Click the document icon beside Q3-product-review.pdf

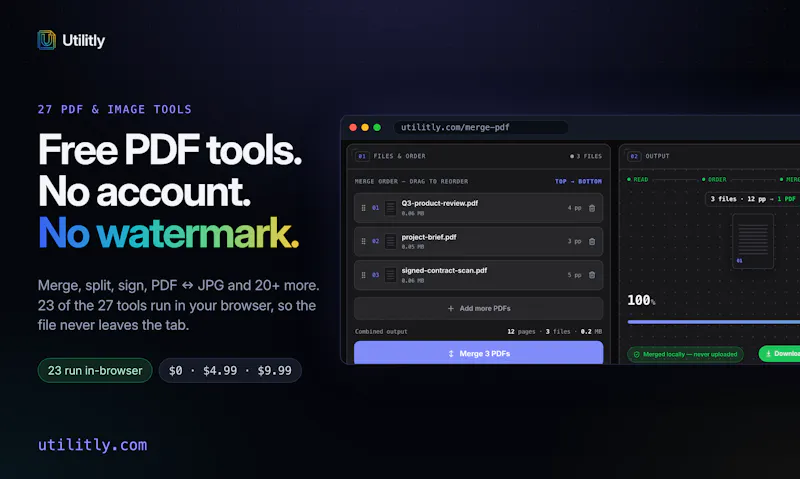(x=390, y=208)
